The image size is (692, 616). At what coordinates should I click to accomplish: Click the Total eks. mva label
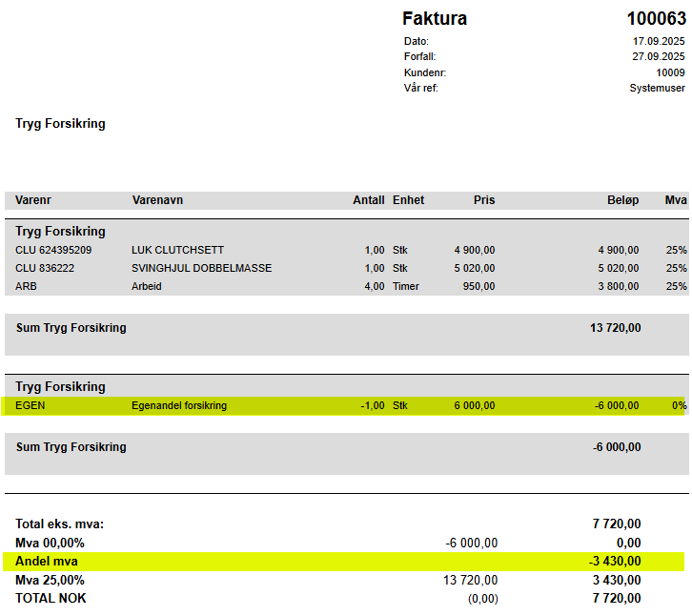[x=60, y=524]
